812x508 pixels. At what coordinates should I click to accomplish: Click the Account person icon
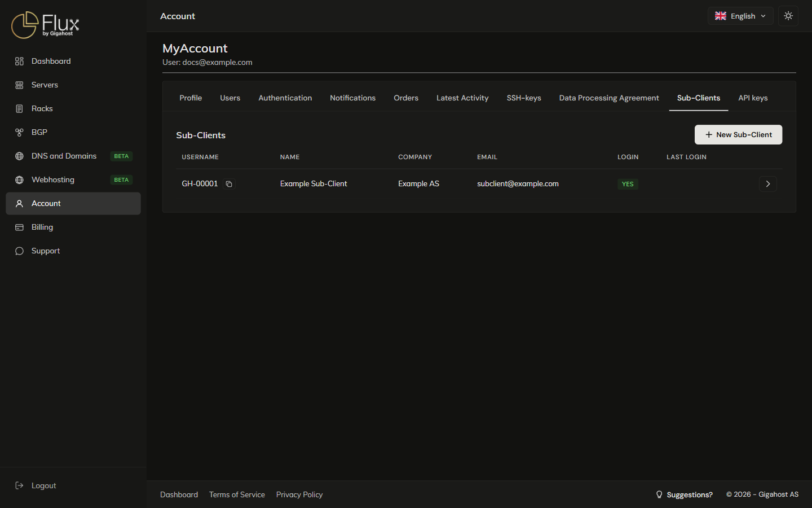tap(19, 204)
